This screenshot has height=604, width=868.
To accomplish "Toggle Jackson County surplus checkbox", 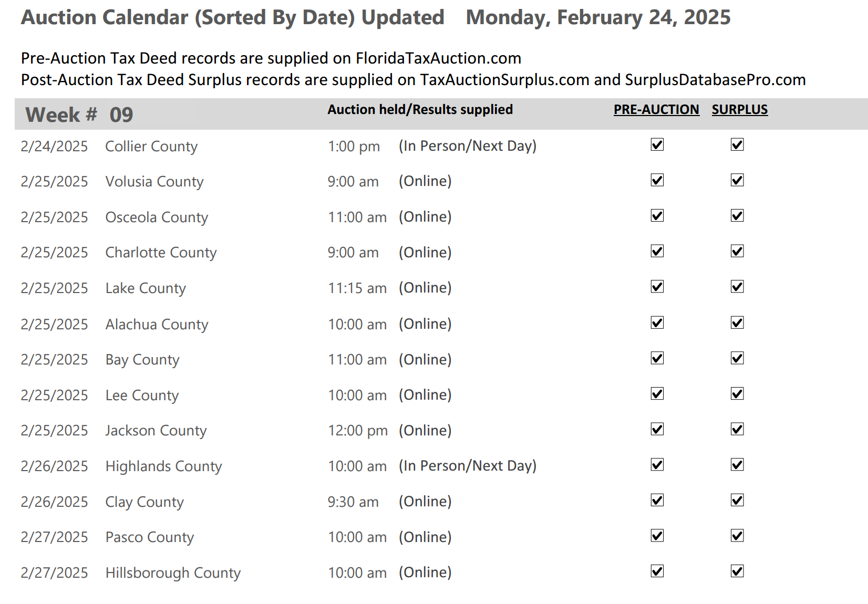I will 737,429.
